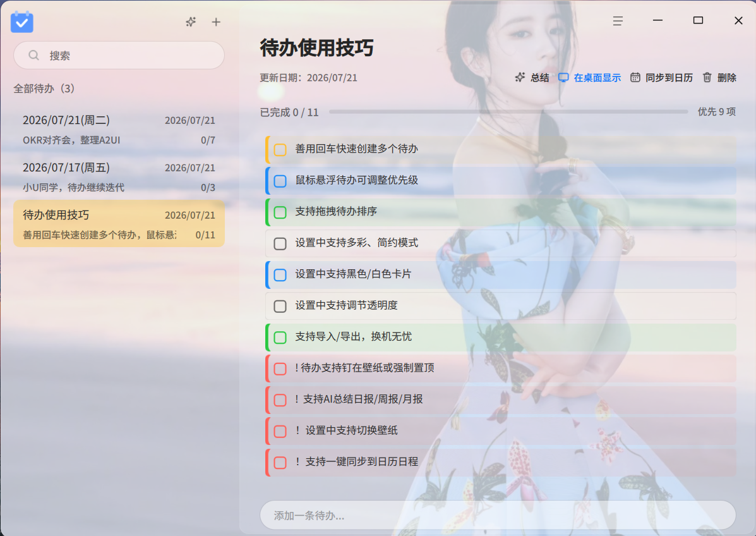Click the 0/7 count in sidebar
Screen dimensions: 756x536
[208, 140]
